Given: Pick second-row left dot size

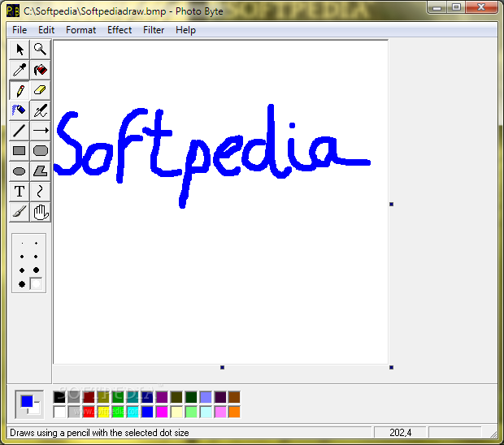Looking at the screenshot, I should (x=22, y=257).
